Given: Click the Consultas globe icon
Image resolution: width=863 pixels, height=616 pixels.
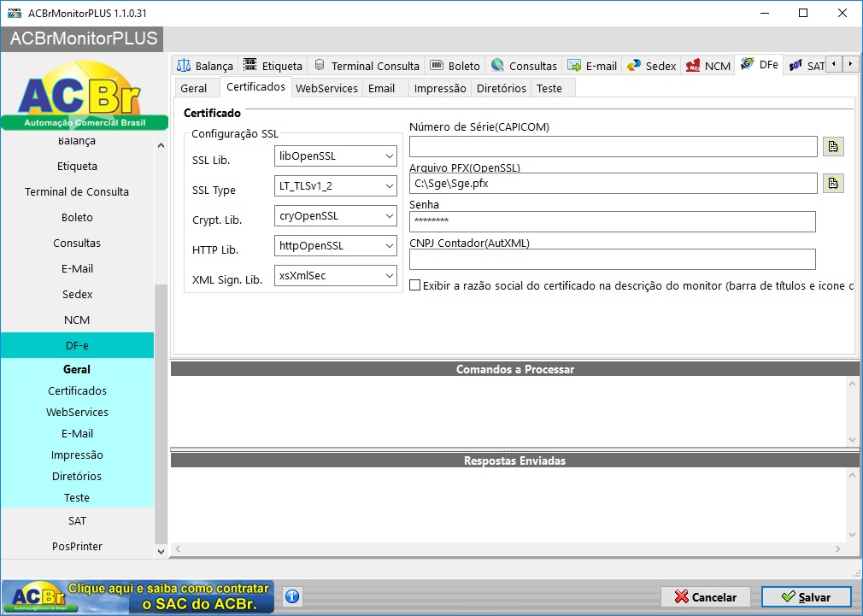Looking at the screenshot, I should [497, 65].
